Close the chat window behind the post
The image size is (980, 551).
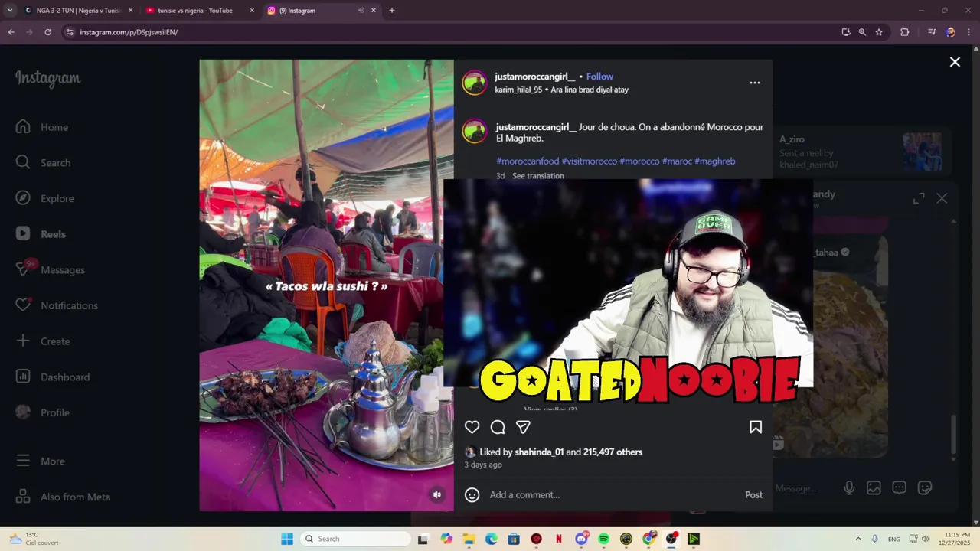click(x=942, y=199)
